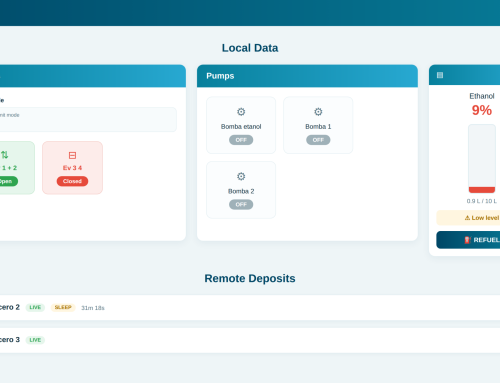Open the deposit row ending in 2
This screenshot has width=500, height=383.
(250, 307)
